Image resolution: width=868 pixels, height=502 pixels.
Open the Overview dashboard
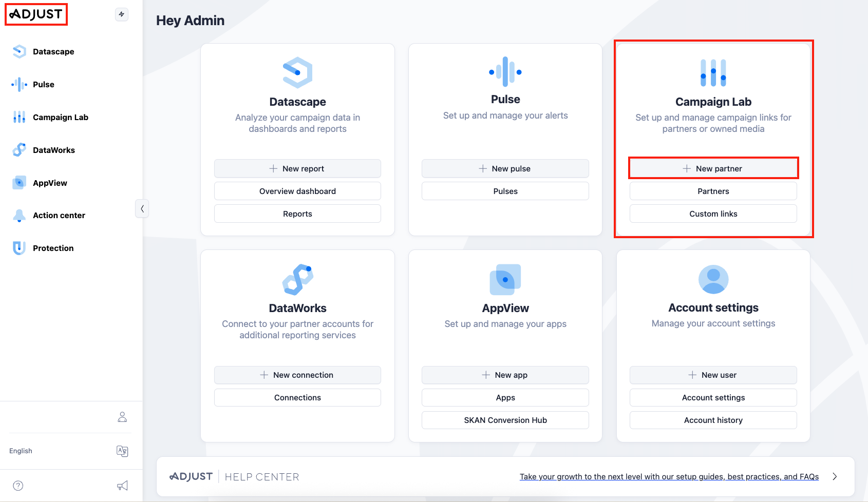tap(297, 191)
